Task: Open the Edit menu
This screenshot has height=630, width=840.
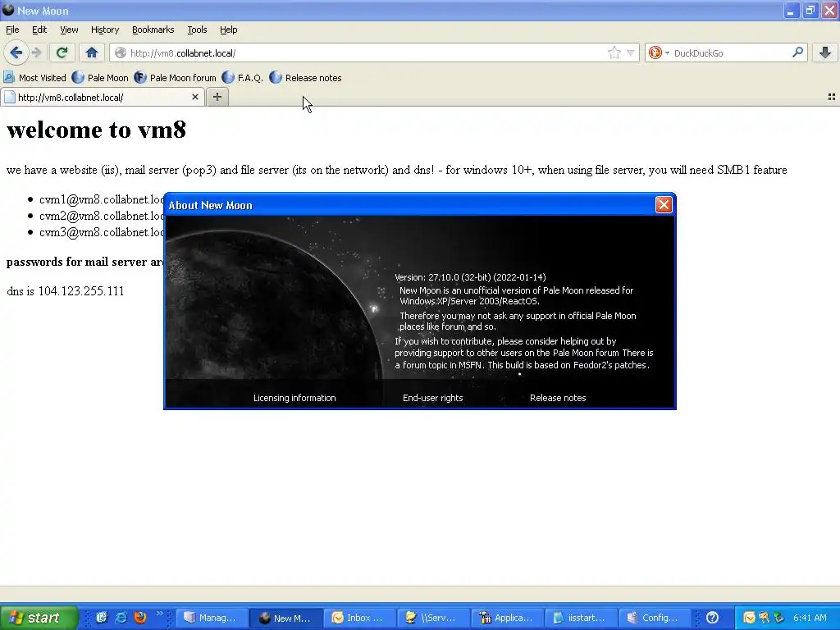Action: (39, 30)
